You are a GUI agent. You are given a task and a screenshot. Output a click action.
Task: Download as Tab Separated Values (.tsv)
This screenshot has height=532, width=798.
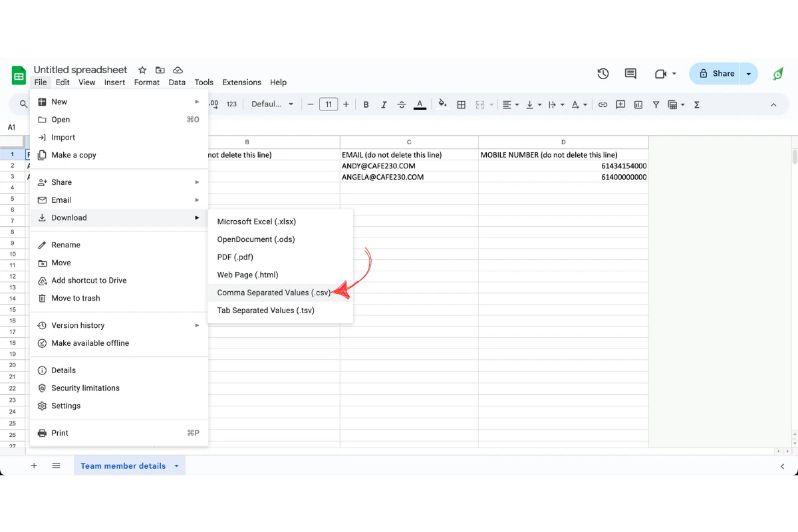pos(280,311)
